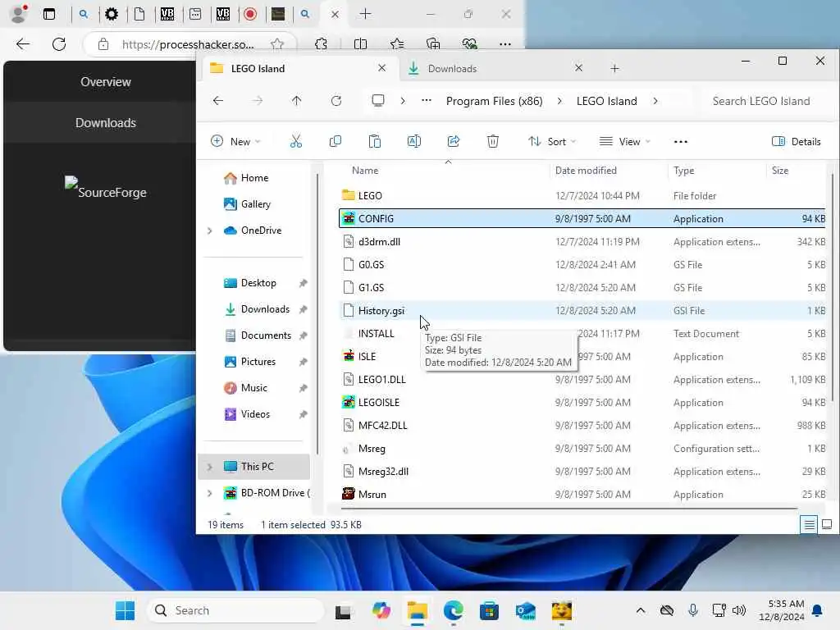
Task: Open the Windows Start menu
Action: [x=125, y=610]
